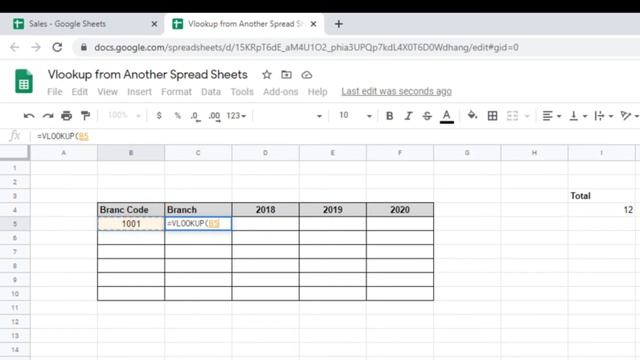Format as percent with % icon
Image resolution: width=640 pixels, height=360 pixels.
point(178,116)
